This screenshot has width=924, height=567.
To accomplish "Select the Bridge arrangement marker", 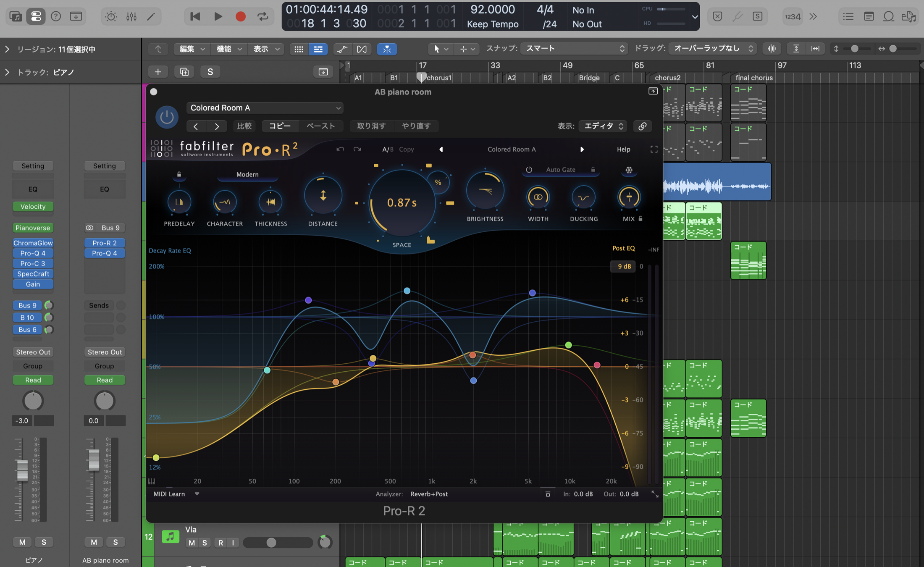I will (x=589, y=78).
